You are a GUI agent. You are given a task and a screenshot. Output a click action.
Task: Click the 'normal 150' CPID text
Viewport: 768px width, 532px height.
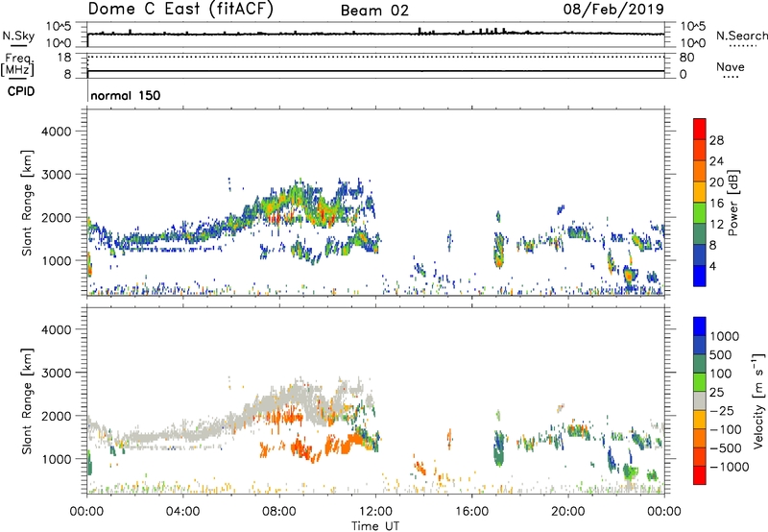(x=126, y=95)
